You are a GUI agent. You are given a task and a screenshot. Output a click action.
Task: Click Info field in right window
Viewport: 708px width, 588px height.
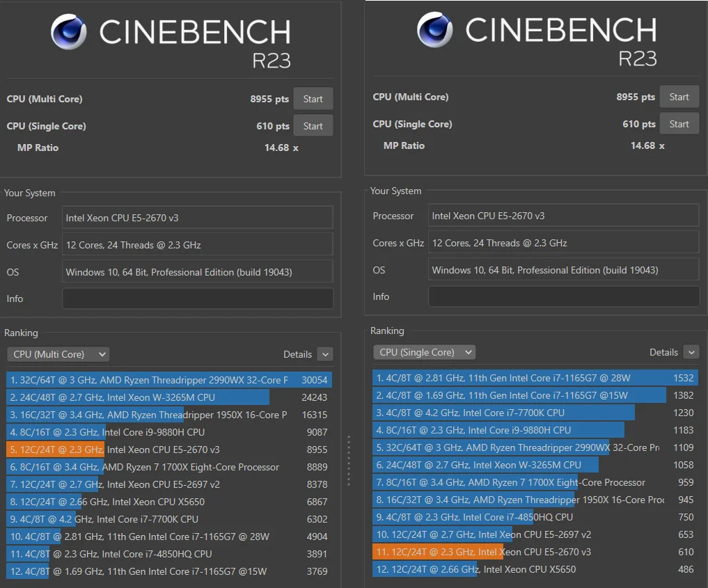coord(564,296)
